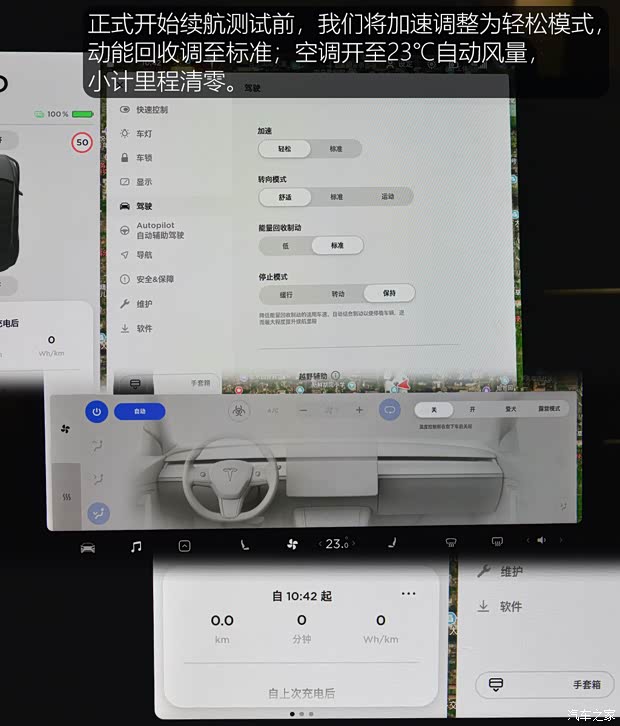Select face-level airflow direction icon
620x726 pixels.
click(x=97, y=478)
